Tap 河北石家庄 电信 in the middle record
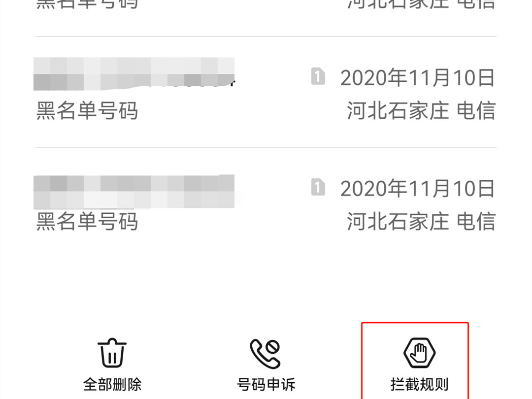The height and width of the screenshot is (399, 532). [x=421, y=111]
